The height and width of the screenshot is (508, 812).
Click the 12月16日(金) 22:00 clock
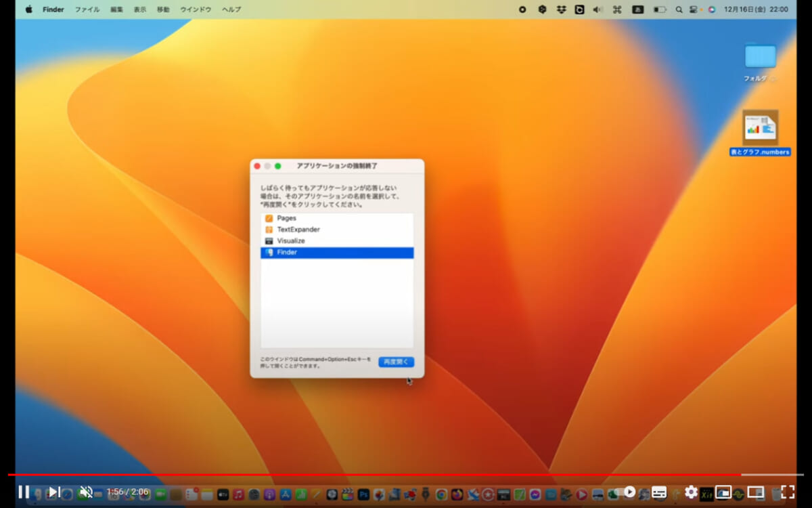coord(756,9)
